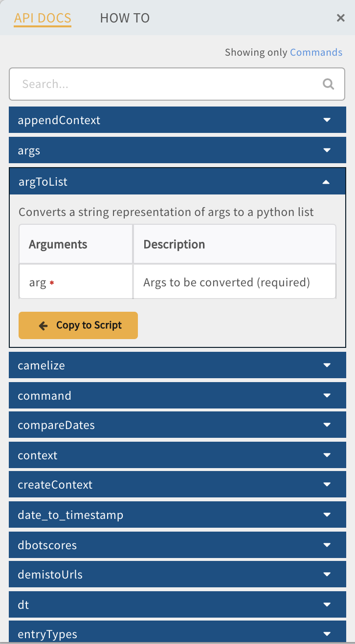Viewport: 355px width, 644px height.
Task: Expand compareDates documentation
Action: [x=177, y=425]
